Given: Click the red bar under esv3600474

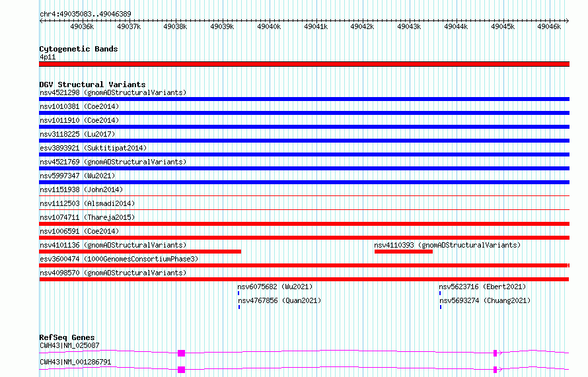Looking at the screenshot, I should pyautogui.click(x=304, y=265).
